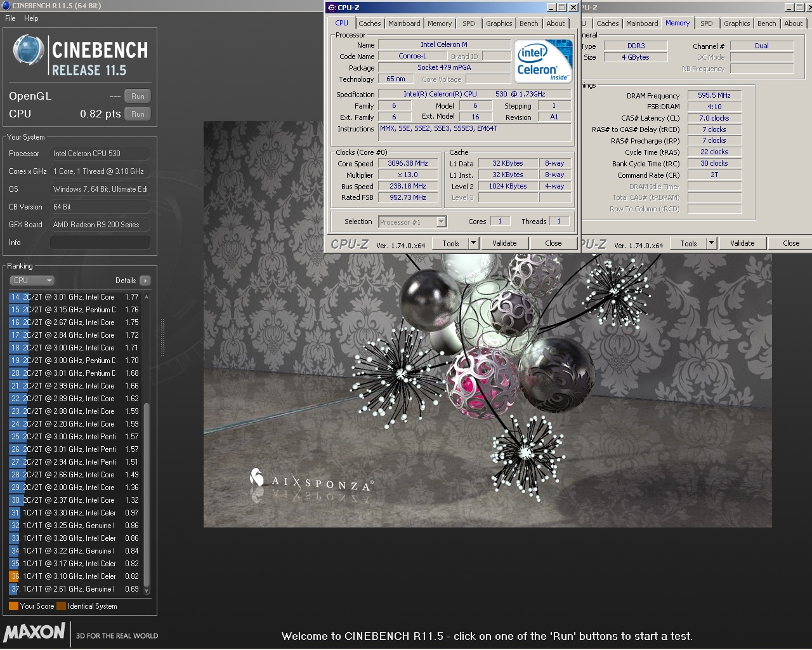Click the brown Identical System legend swatch
Viewport: 812px width, 650px height.
point(61,606)
